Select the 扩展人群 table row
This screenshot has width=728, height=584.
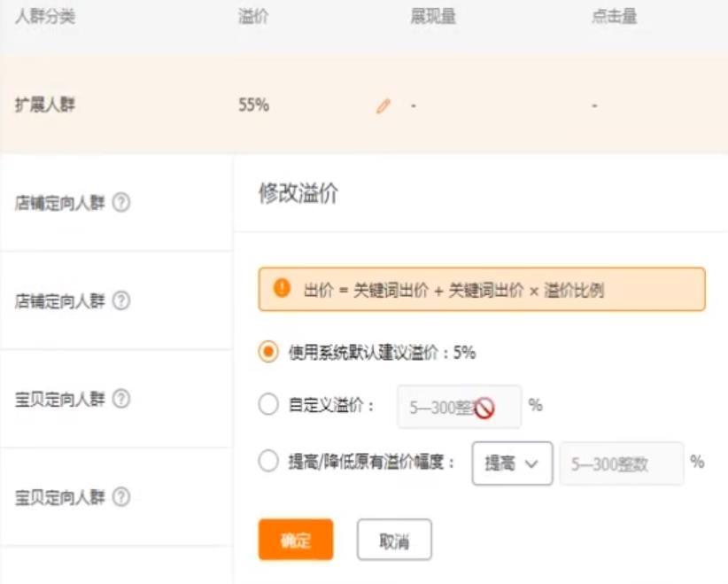45,105
